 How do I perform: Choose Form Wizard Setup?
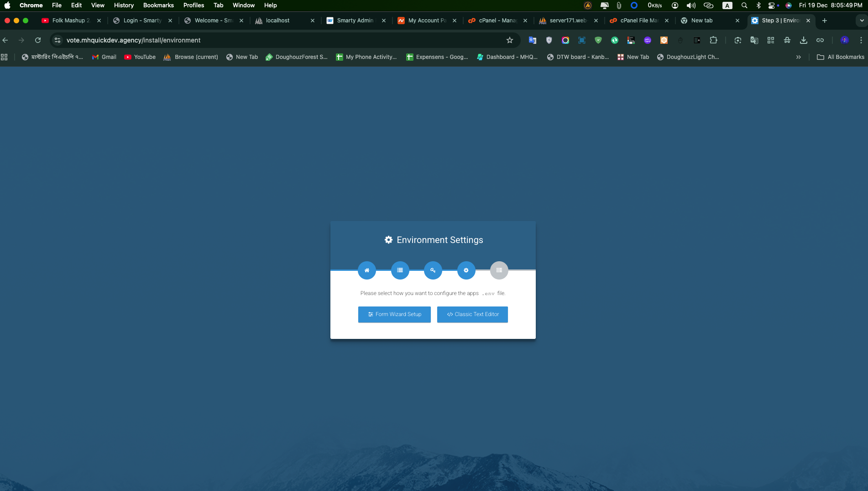394,314
